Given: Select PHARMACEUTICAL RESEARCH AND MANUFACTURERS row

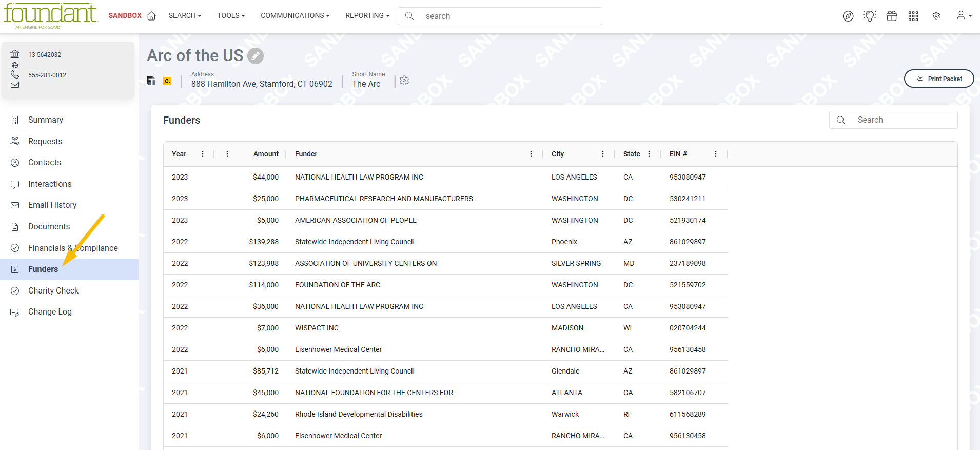Looking at the screenshot, I should click(445, 199).
